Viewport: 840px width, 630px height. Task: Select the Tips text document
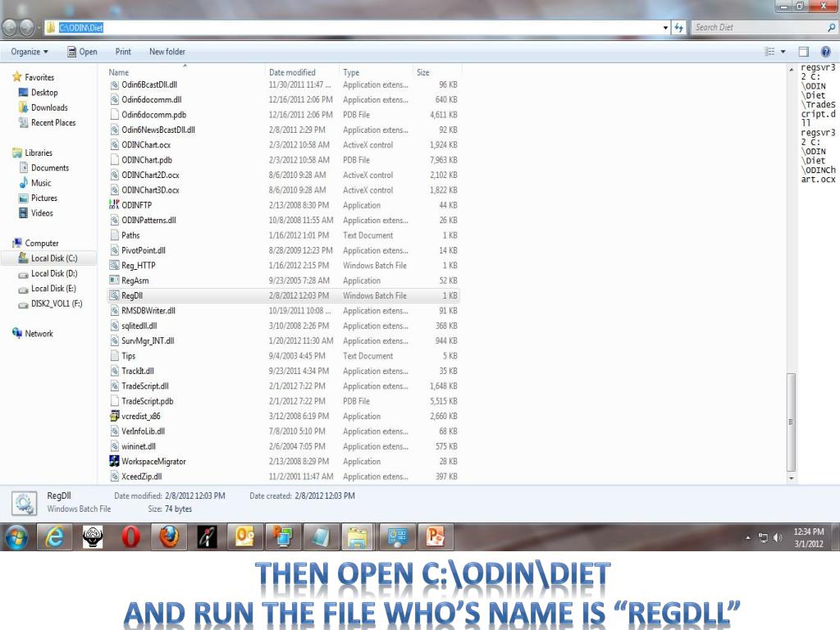point(283,356)
